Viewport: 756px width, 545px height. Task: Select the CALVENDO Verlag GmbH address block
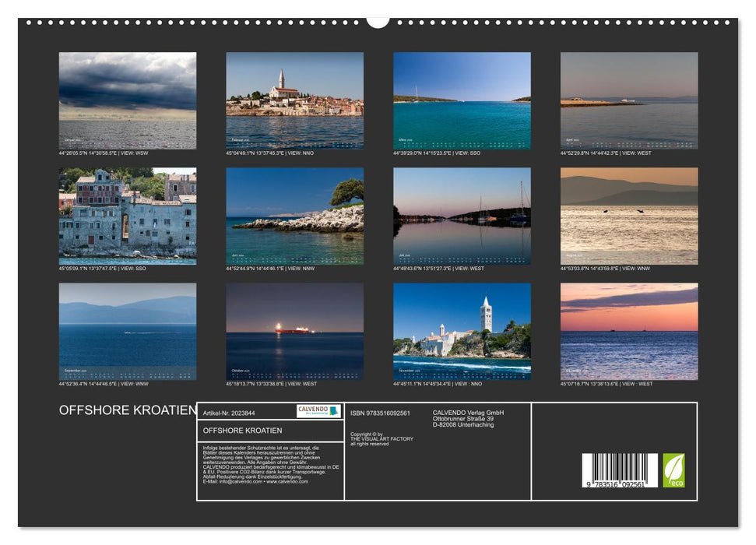tap(468, 418)
